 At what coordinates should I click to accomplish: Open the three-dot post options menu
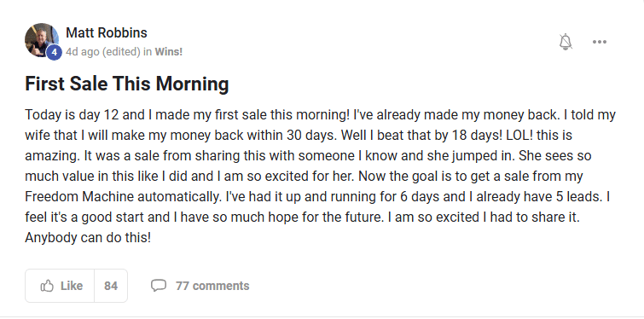[600, 42]
